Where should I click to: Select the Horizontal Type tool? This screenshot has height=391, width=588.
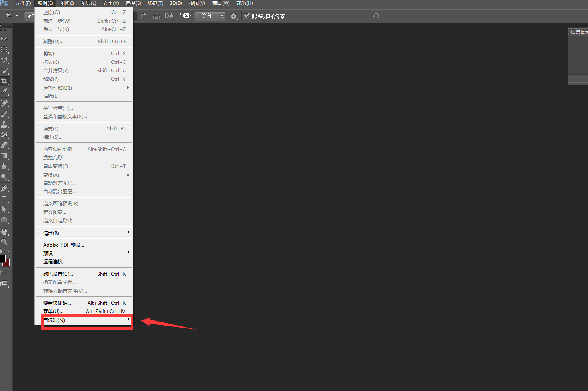pyautogui.click(x=4, y=199)
